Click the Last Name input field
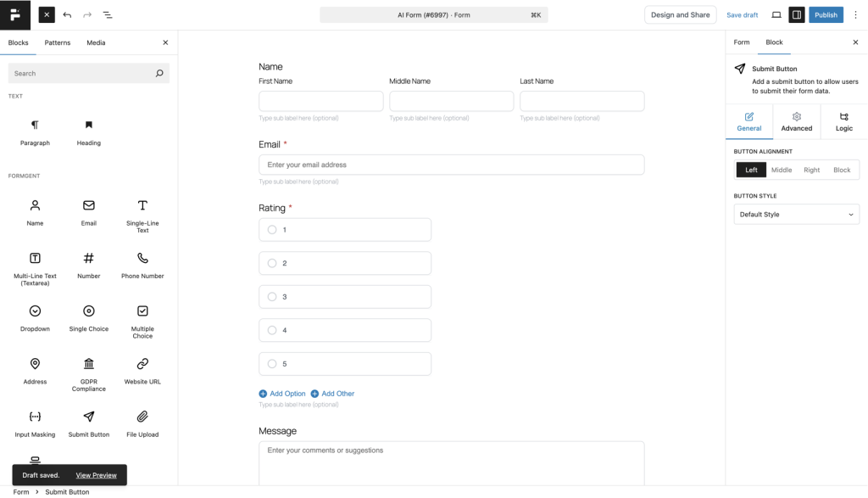868x498 pixels. coord(581,101)
